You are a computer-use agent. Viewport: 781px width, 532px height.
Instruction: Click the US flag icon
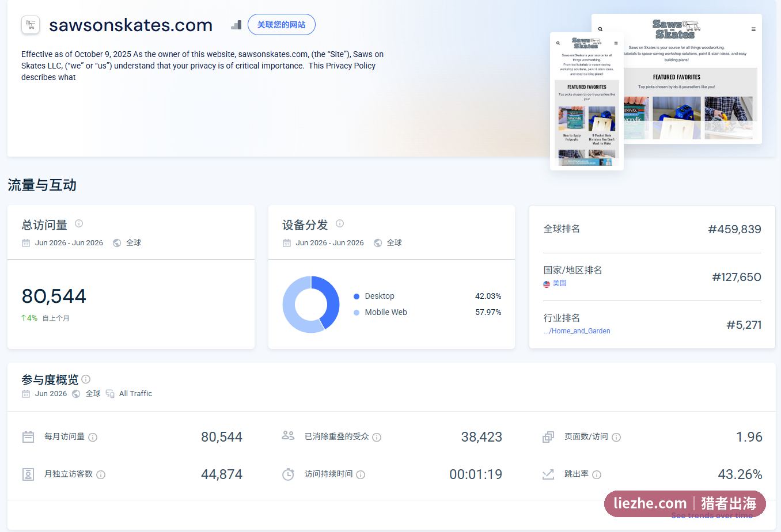tap(547, 284)
